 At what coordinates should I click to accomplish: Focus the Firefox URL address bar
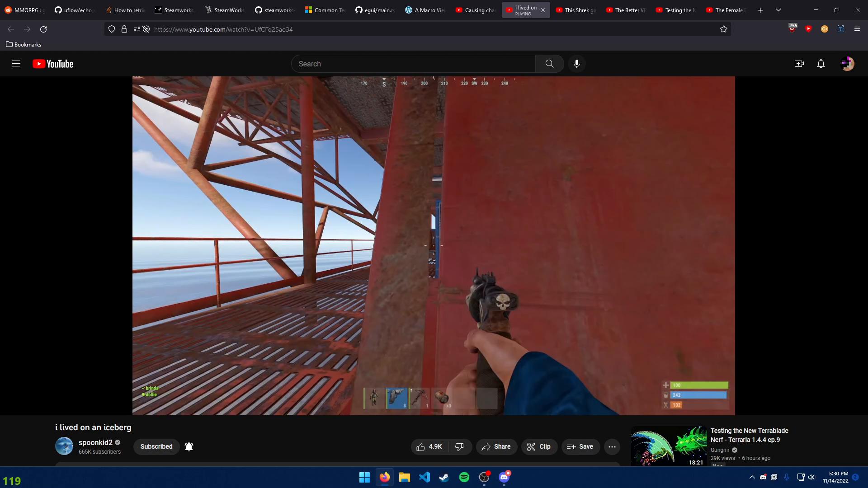coord(434,29)
